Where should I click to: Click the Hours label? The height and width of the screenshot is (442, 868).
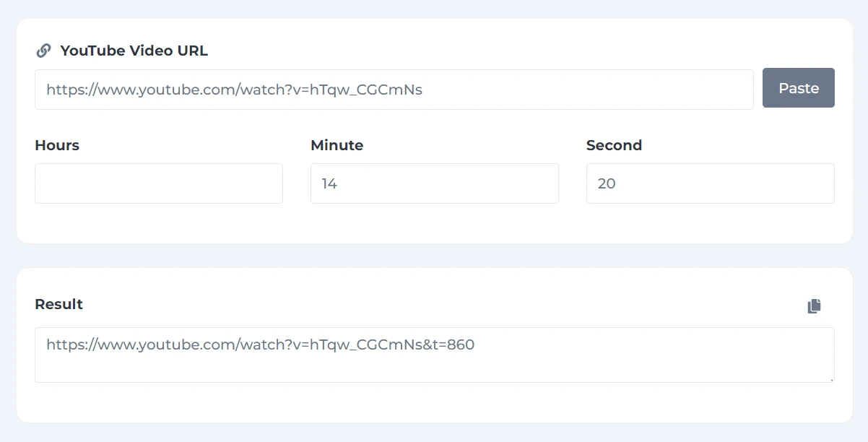point(57,145)
